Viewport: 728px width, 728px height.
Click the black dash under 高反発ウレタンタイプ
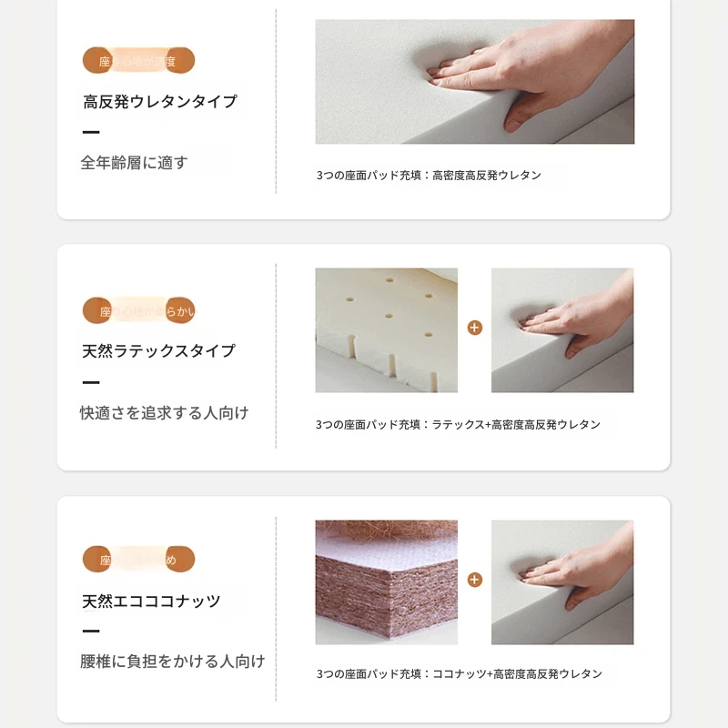pyautogui.click(x=91, y=132)
